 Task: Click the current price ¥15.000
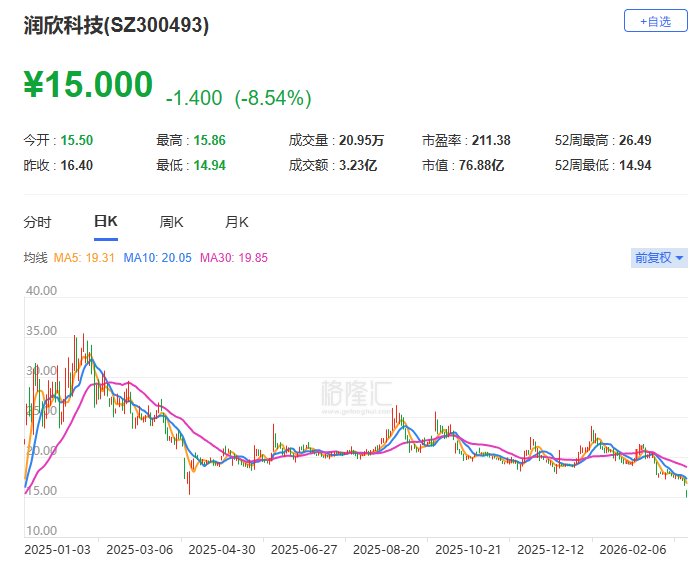click(88, 86)
